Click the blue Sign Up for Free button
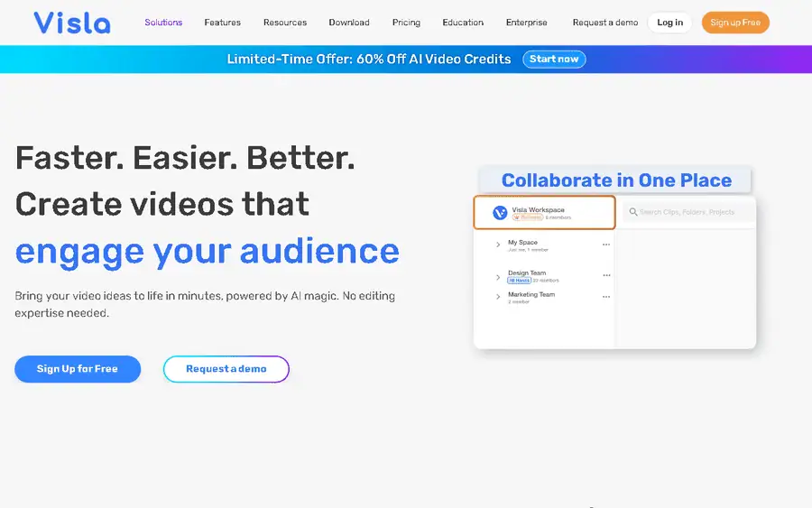This screenshot has width=812, height=508. point(78,369)
